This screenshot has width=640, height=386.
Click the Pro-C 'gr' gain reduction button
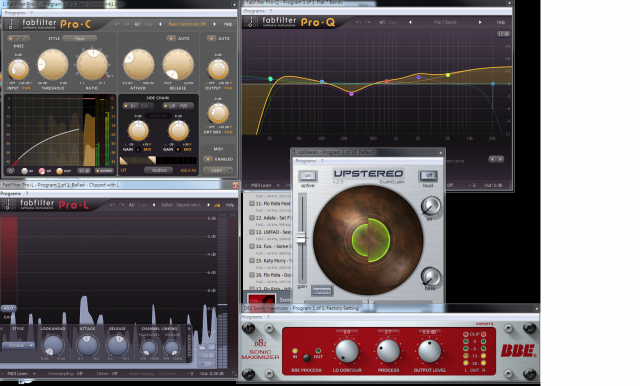point(42,171)
